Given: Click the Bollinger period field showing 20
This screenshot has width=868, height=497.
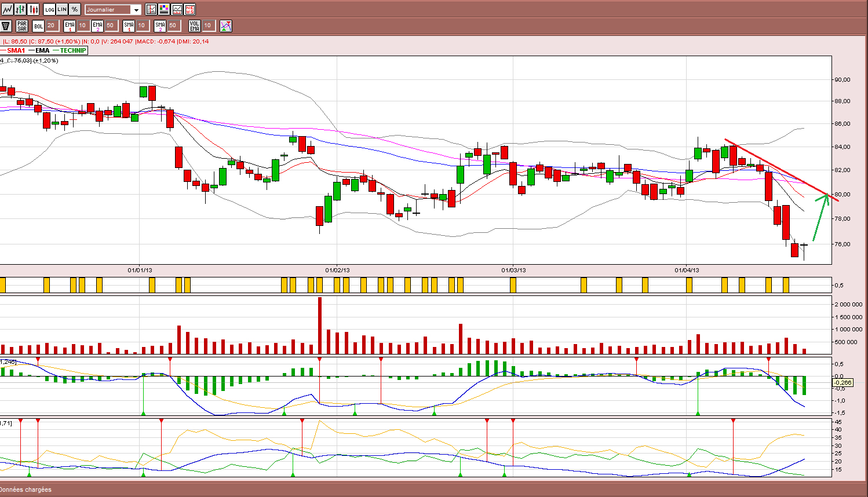Looking at the screenshot, I should 52,25.
